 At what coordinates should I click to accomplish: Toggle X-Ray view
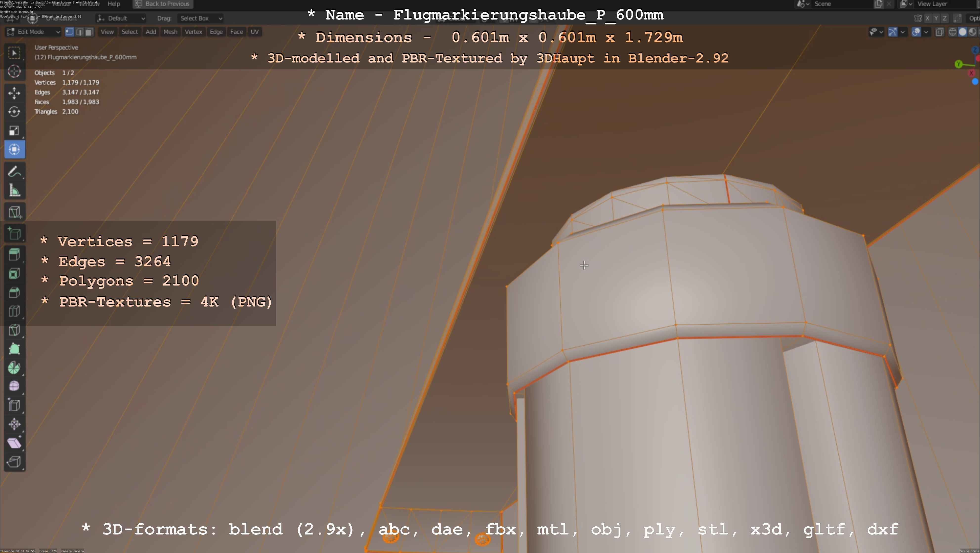[939, 32]
